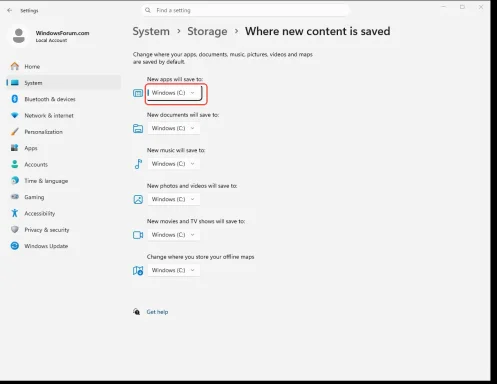The height and width of the screenshot is (384, 497).
Task: Click the Personalization brush icon
Action: tap(15, 132)
